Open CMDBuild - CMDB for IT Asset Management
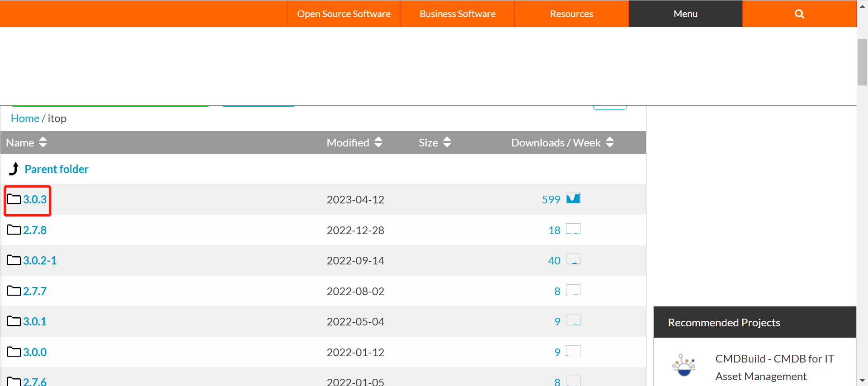Image resolution: width=868 pixels, height=386 pixels. click(x=774, y=367)
